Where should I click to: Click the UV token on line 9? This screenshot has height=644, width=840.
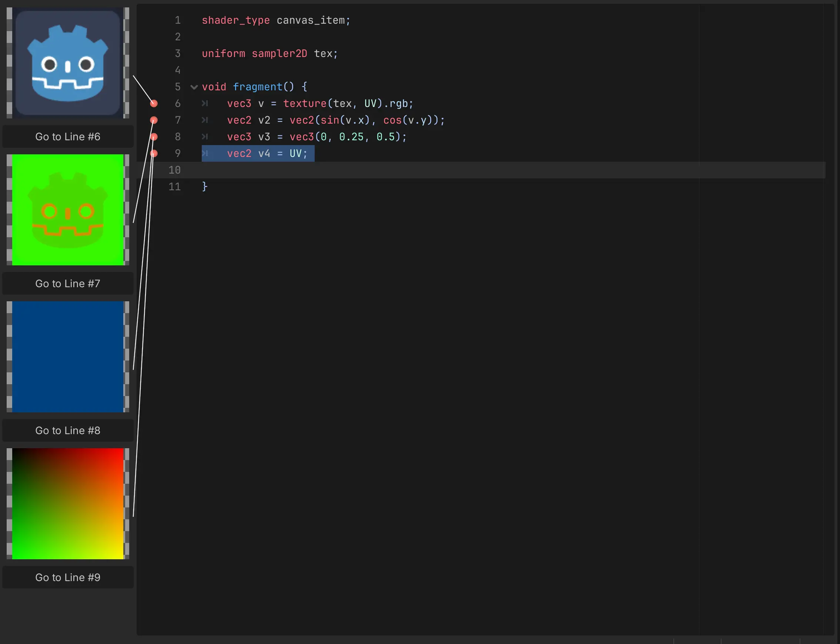pyautogui.click(x=296, y=153)
